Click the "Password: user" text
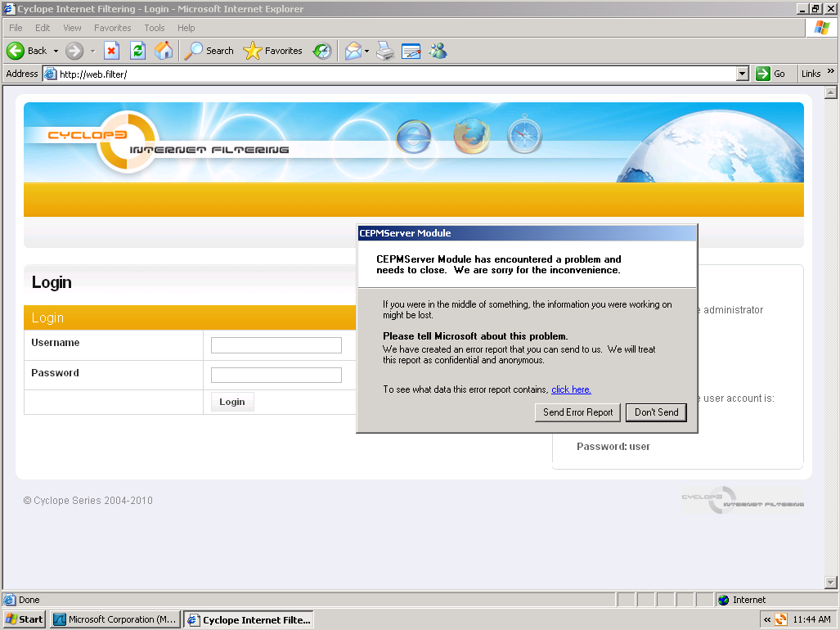Screen dimensions: 840x630 coord(613,447)
